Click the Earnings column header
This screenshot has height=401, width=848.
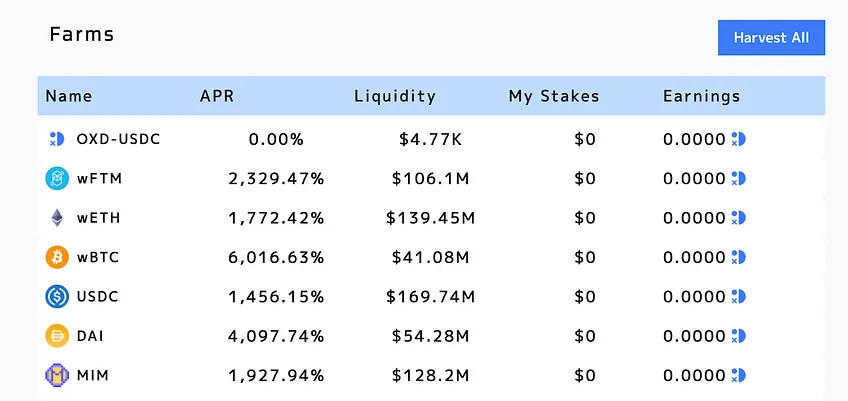pos(701,96)
